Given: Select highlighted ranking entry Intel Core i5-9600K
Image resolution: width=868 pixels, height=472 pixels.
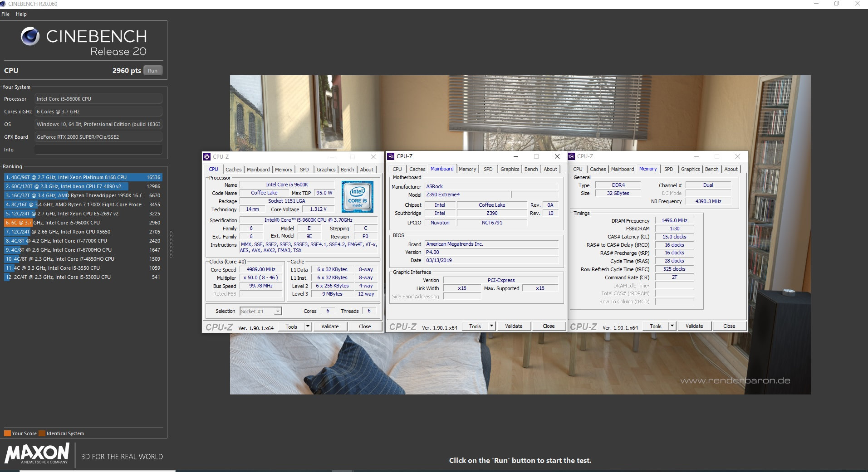Looking at the screenshot, I should click(x=83, y=223).
